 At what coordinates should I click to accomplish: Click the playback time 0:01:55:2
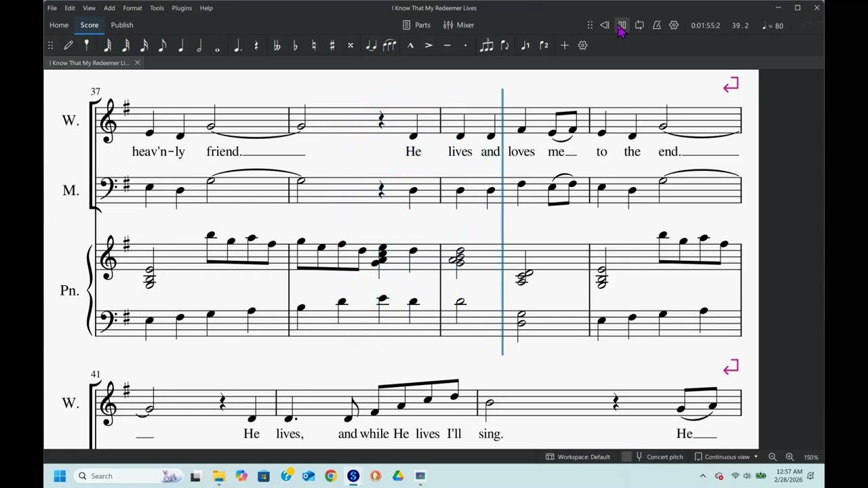coord(705,26)
